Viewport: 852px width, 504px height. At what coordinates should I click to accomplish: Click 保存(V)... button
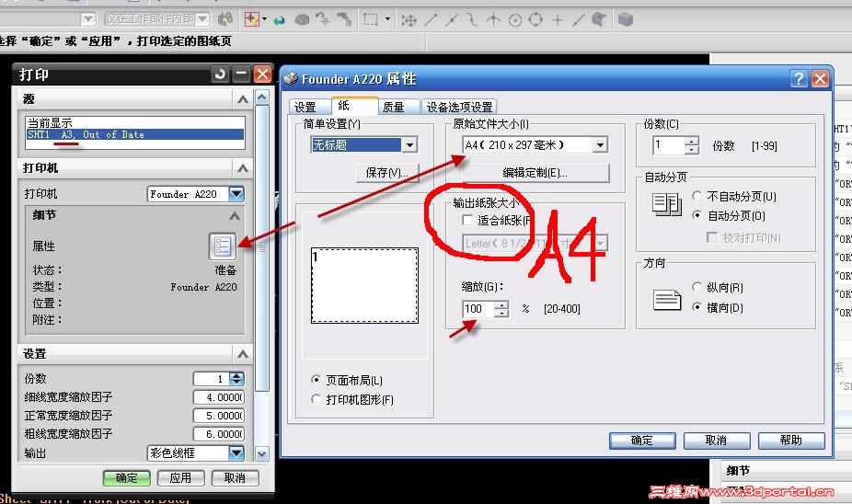tap(386, 173)
